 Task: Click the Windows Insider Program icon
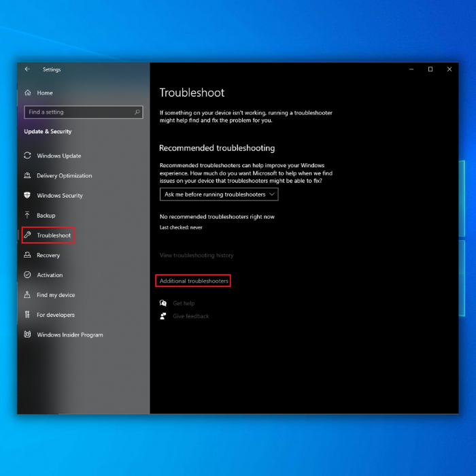pyautogui.click(x=27, y=335)
